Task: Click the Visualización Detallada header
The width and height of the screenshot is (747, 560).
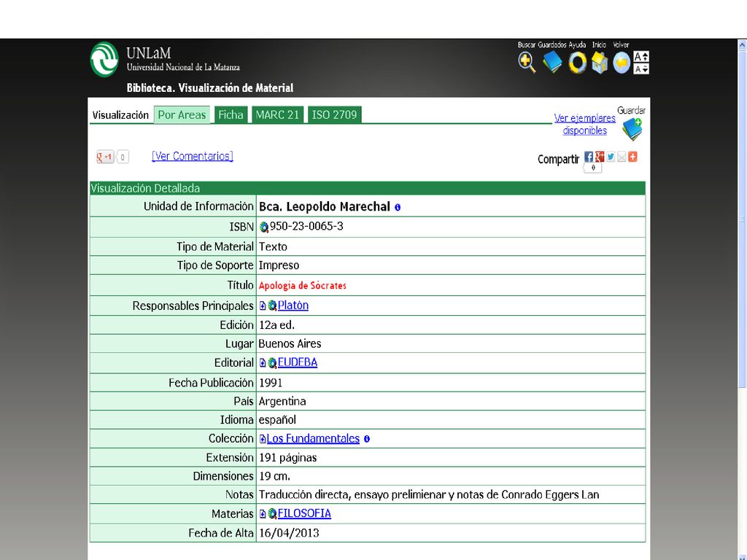Action: point(368,188)
